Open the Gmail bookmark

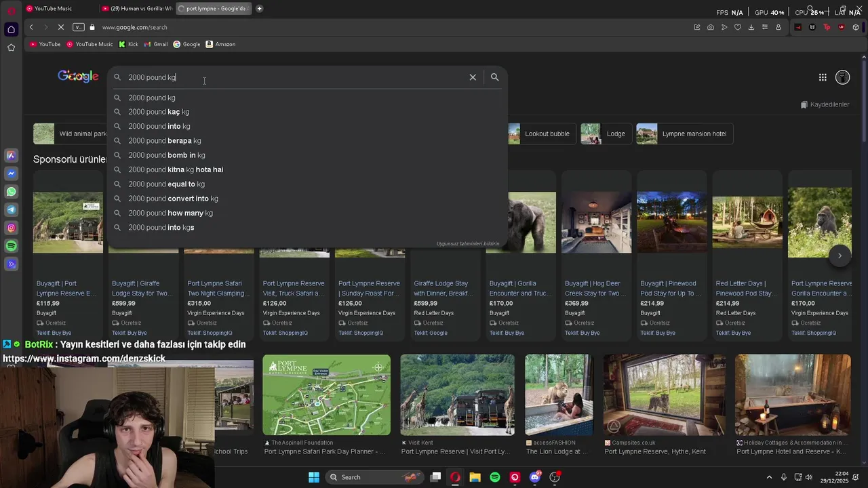point(155,44)
